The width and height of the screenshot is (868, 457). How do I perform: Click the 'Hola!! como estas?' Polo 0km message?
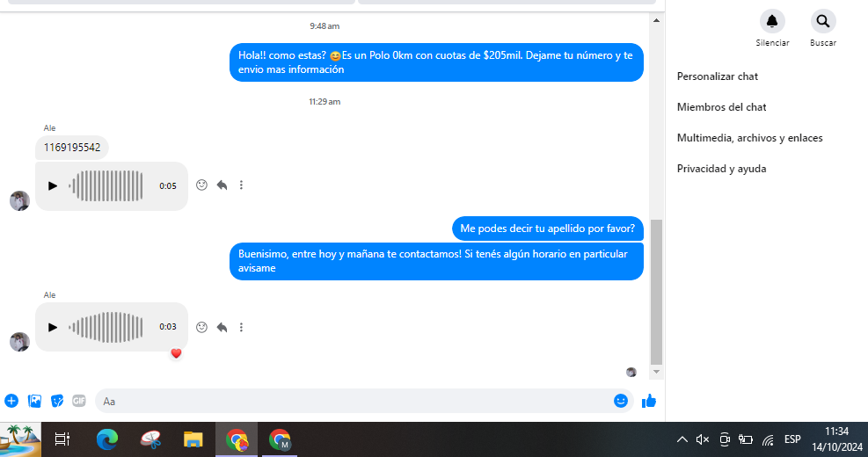[x=436, y=62]
